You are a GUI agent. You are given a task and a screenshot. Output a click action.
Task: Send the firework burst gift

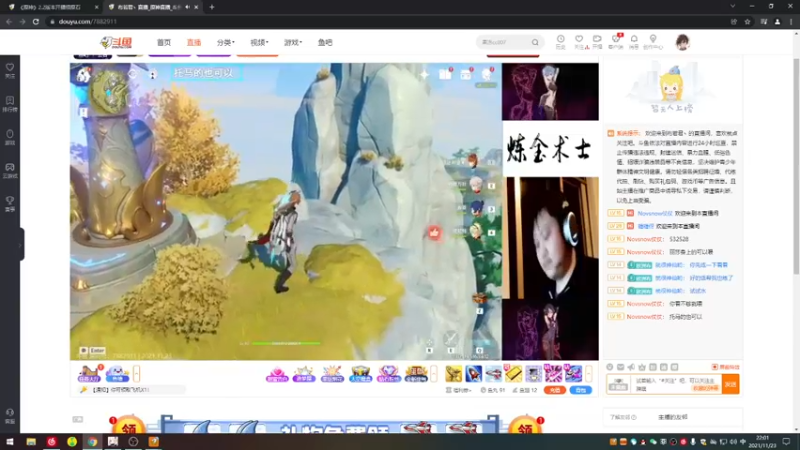pos(332,373)
